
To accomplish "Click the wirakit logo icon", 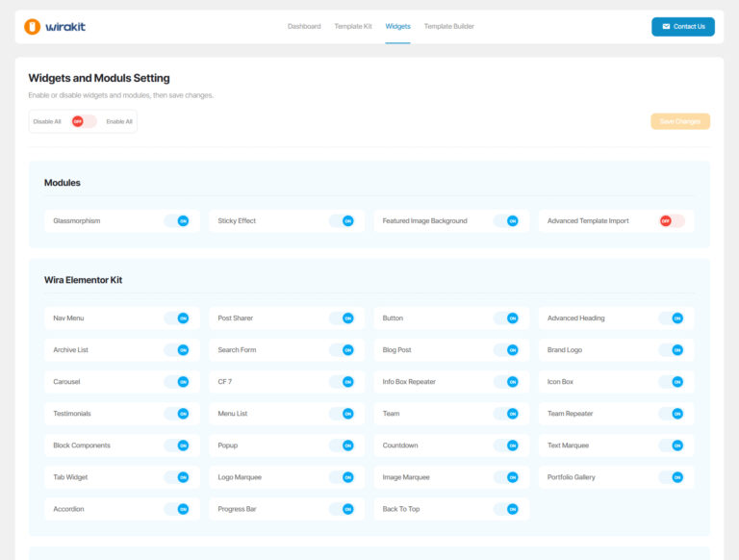I will [32, 26].
